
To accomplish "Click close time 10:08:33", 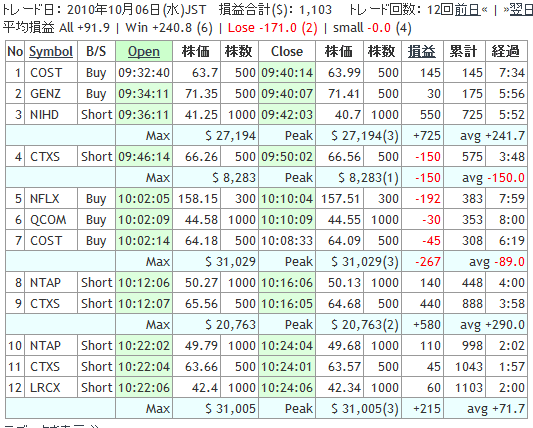I will [287, 241].
